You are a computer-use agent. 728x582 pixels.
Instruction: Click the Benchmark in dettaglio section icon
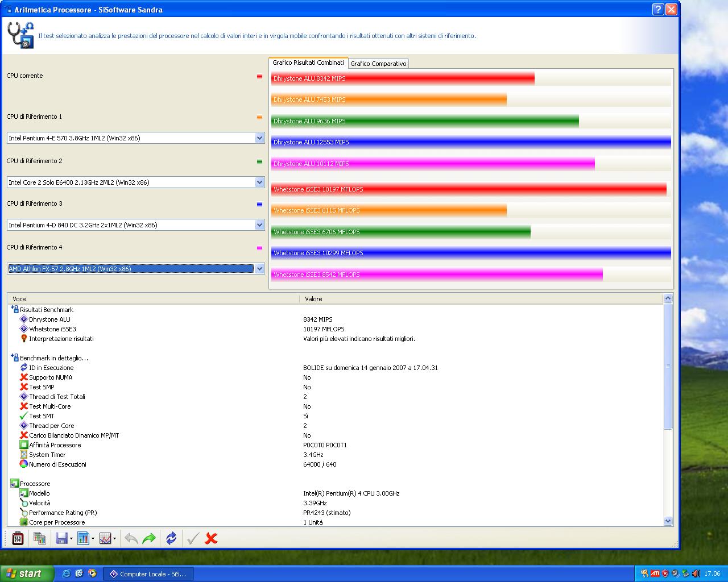[15, 358]
